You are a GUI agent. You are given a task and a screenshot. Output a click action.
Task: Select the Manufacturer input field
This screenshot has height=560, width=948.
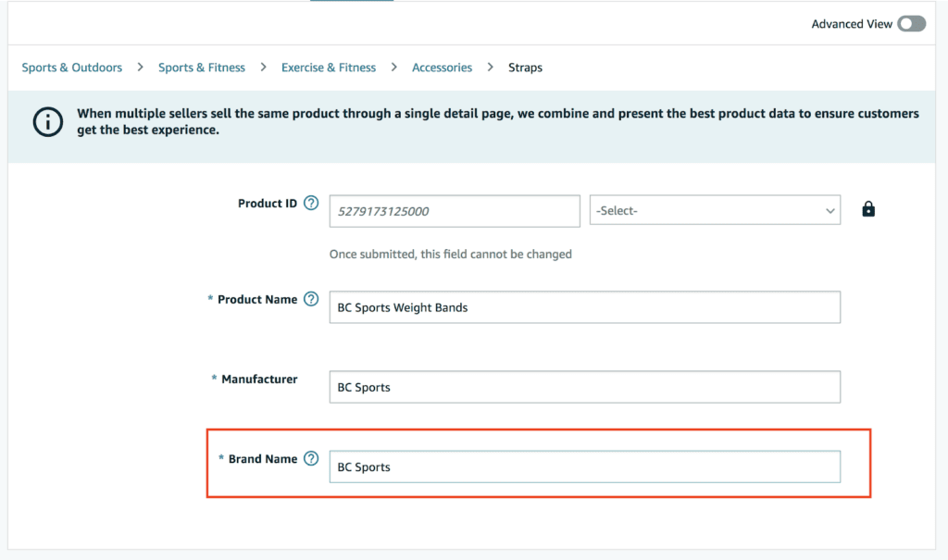click(x=584, y=387)
